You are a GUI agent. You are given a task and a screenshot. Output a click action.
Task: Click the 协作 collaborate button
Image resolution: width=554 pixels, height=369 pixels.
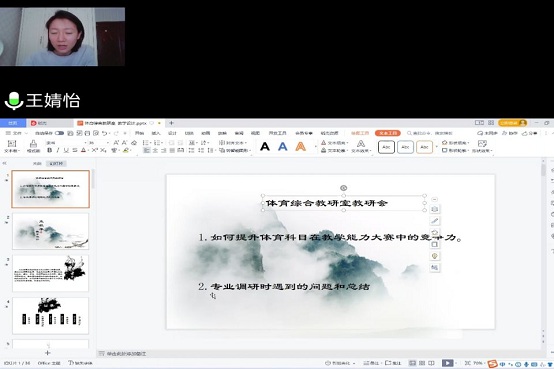tap(509, 133)
